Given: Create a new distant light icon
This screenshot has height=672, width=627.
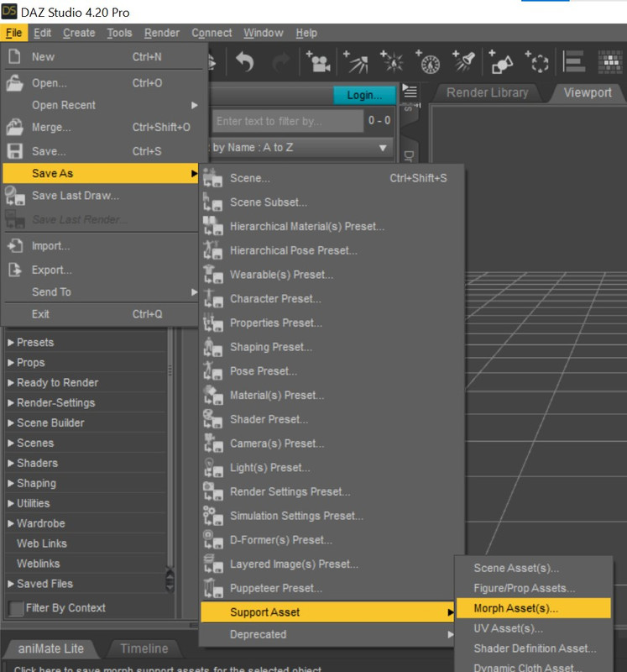Looking at the screenshot, I should pyautogui.click(x=428, y=61).
